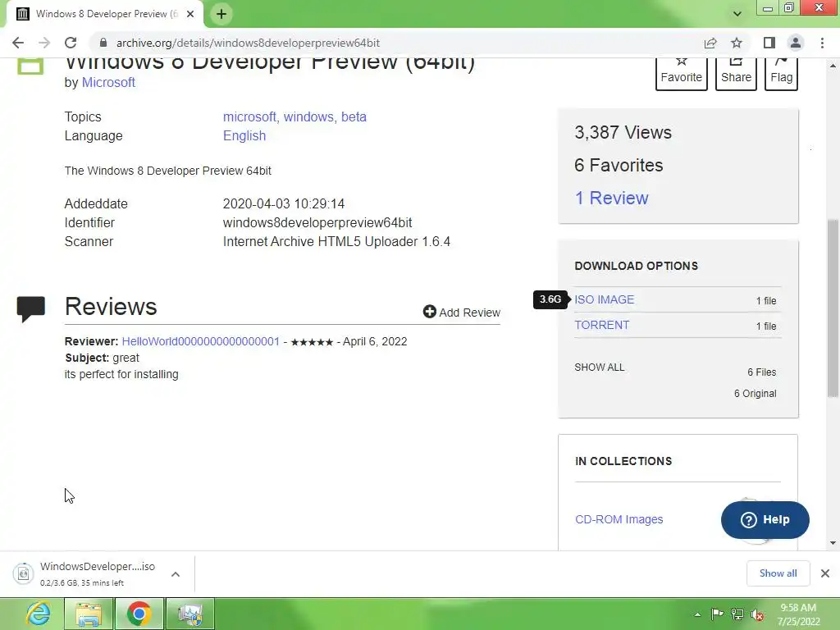This screenshot has height=630, width=840.
Task: Open the Chrome profile avatar menu
Action: (796, 43)
